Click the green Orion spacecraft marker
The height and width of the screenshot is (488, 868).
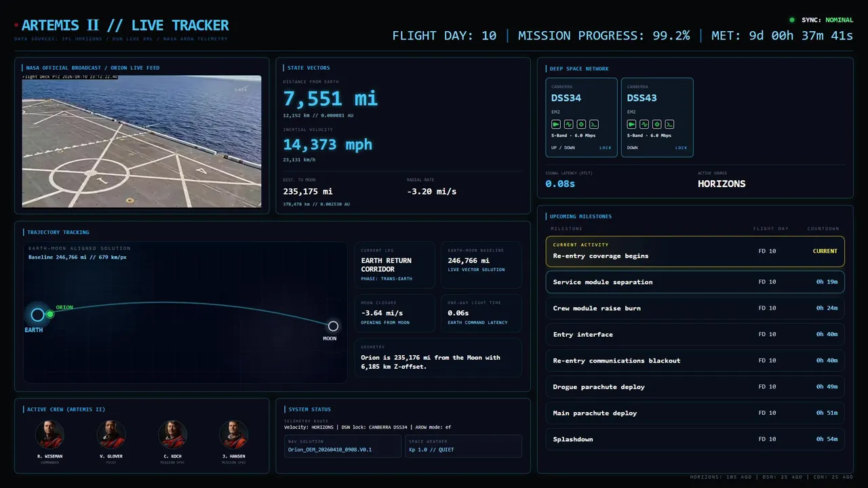coord(50,314)
